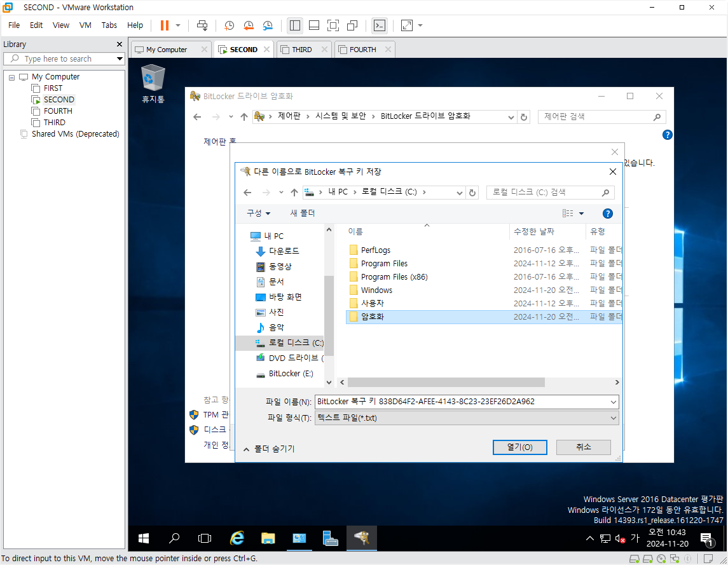Open the stretch guest dropdown arrow

[420, 25]
